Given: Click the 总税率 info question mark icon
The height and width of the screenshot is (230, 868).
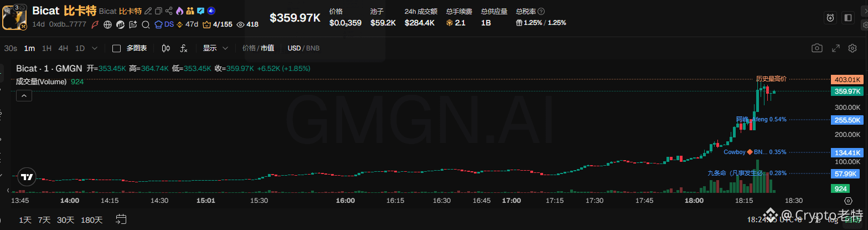Looking at the screenshot, I should [541, 11].
